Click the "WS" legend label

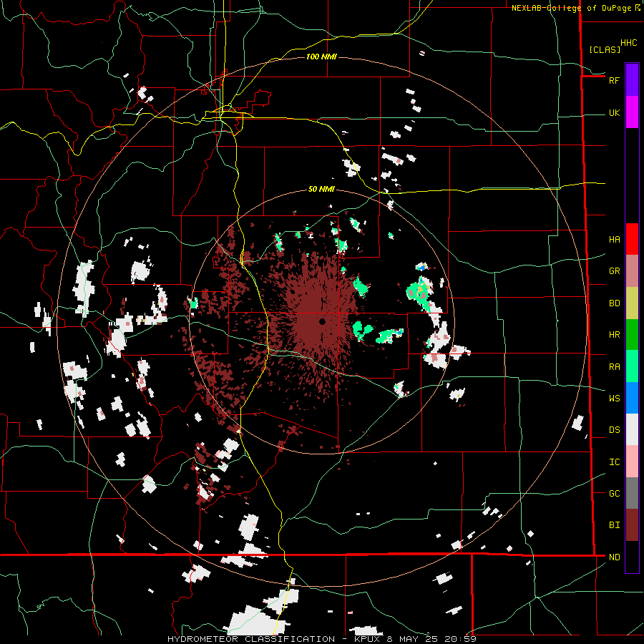[614, 399]
